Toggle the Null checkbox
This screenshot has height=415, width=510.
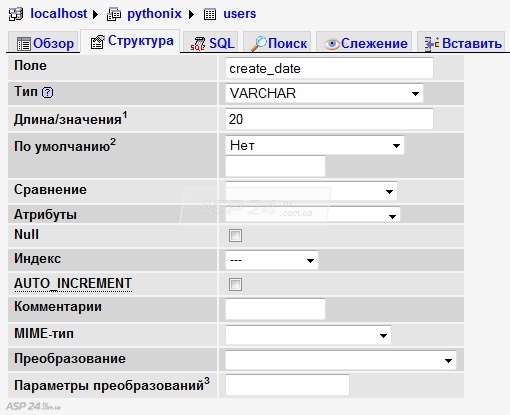(x=235, y=235)
